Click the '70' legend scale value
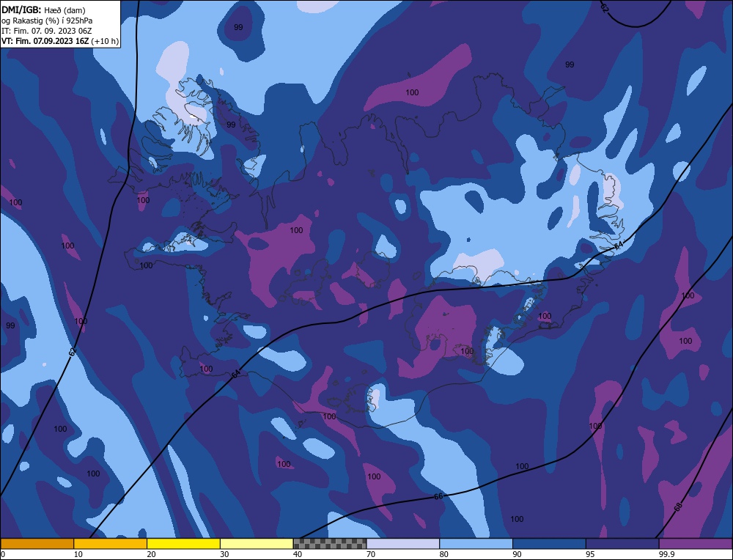 [371, 554]
